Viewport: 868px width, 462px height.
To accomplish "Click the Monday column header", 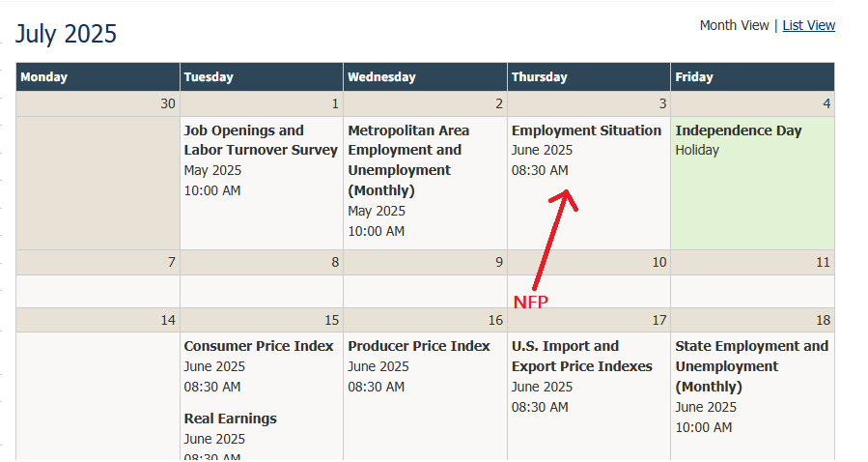I will pos(44,77).
